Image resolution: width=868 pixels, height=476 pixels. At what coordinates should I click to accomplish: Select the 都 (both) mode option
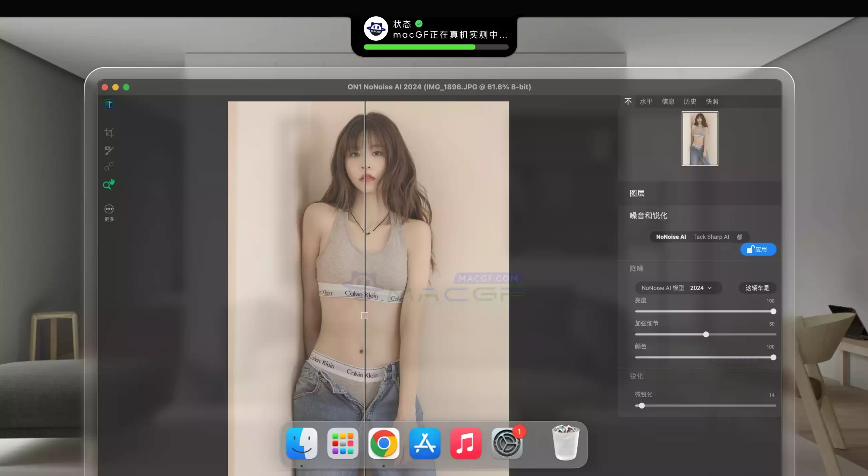(739, 237)
